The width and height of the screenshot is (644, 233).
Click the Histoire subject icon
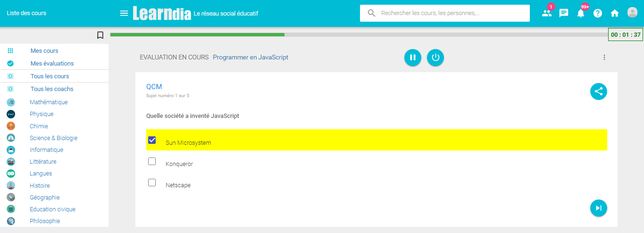pos(11,185)
